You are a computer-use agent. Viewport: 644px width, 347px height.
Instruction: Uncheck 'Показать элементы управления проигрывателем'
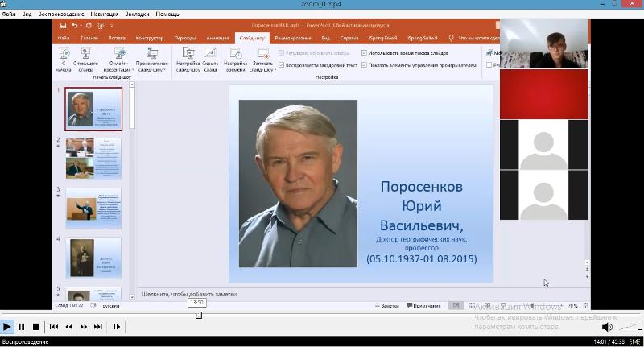pyautogui.click(x=365, y=64)
